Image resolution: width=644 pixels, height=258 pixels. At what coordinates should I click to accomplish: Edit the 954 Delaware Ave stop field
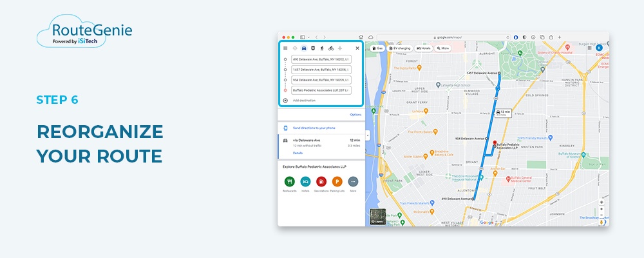(321, 80)
